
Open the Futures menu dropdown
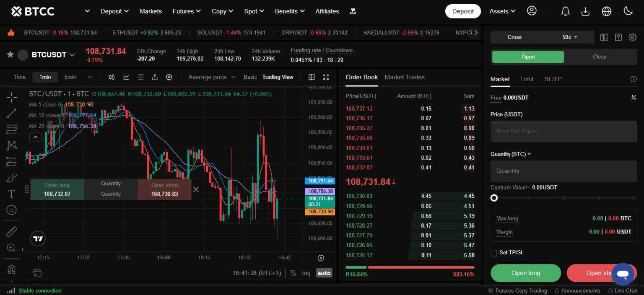(187, 11)
